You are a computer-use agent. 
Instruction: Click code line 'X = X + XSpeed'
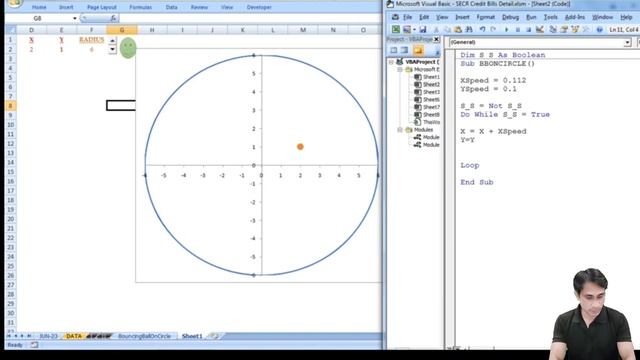(x=493, y=131)
